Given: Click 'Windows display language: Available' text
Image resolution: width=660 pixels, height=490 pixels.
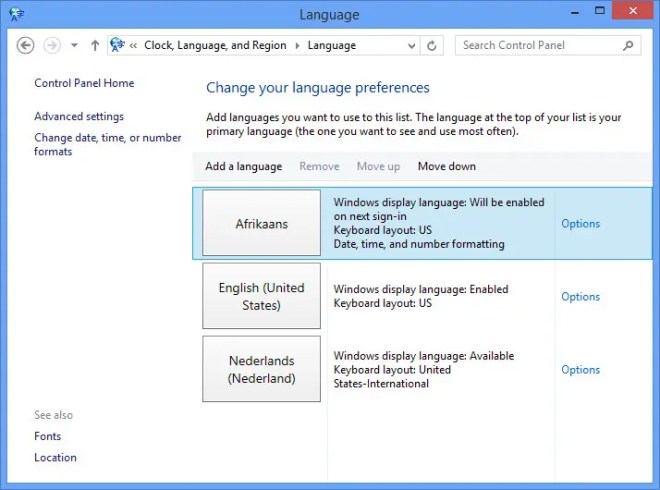Looking at the screenshot, I should coord(424,356).
